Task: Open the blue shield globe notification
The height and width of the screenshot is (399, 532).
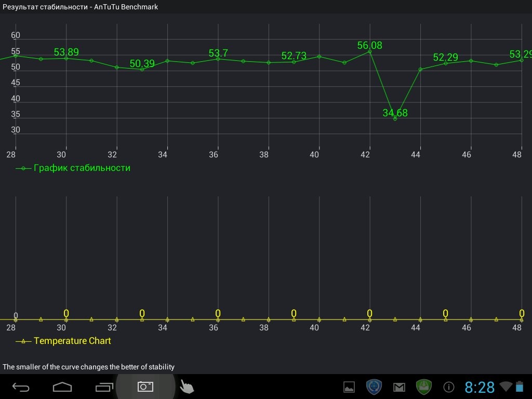Action: point(374,387)
